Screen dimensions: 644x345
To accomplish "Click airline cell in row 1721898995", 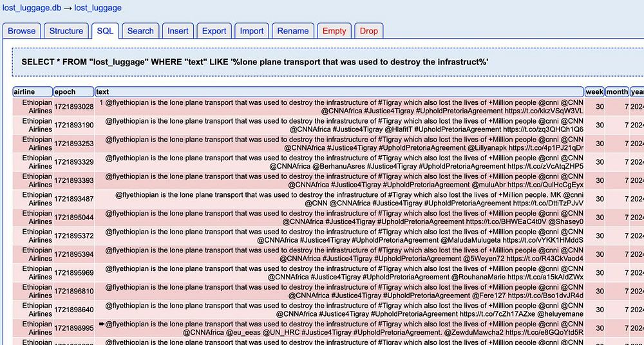I will coord(33,328).
